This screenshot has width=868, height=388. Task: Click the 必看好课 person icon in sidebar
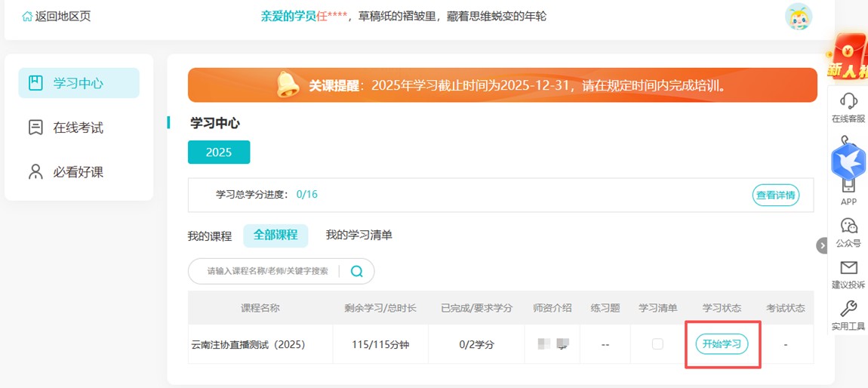click(x=35, y=172)
